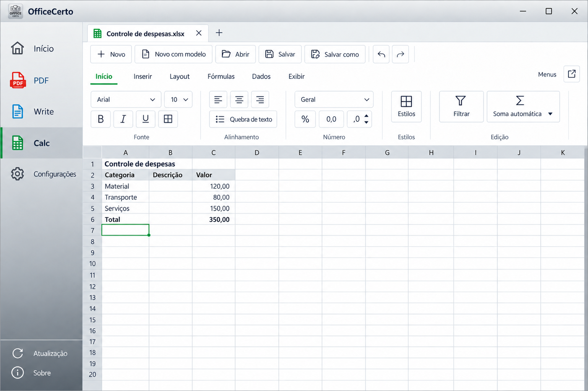
Task: Switch to Dados ribbon tab
Action: pyautogui.click(x=261, y=77)
